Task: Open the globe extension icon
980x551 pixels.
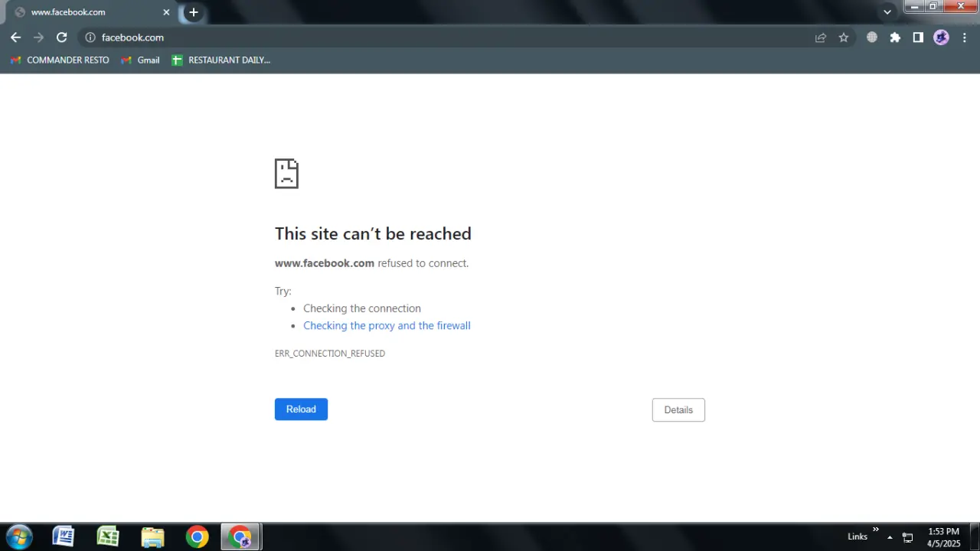Action: tap(871, 37)
